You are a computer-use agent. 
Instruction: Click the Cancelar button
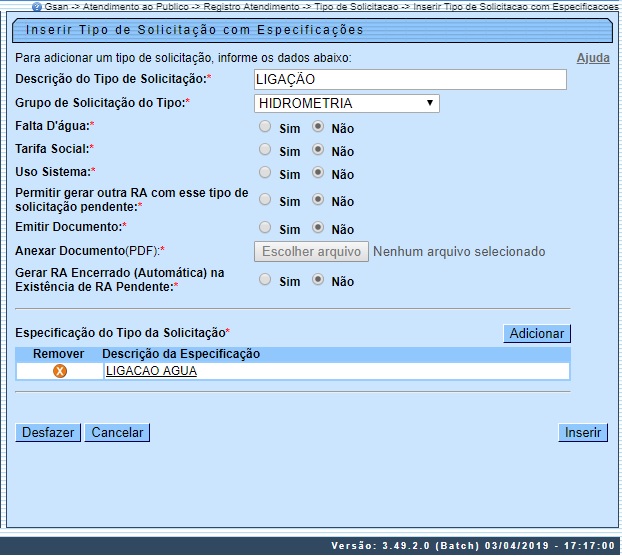point(117,432)
